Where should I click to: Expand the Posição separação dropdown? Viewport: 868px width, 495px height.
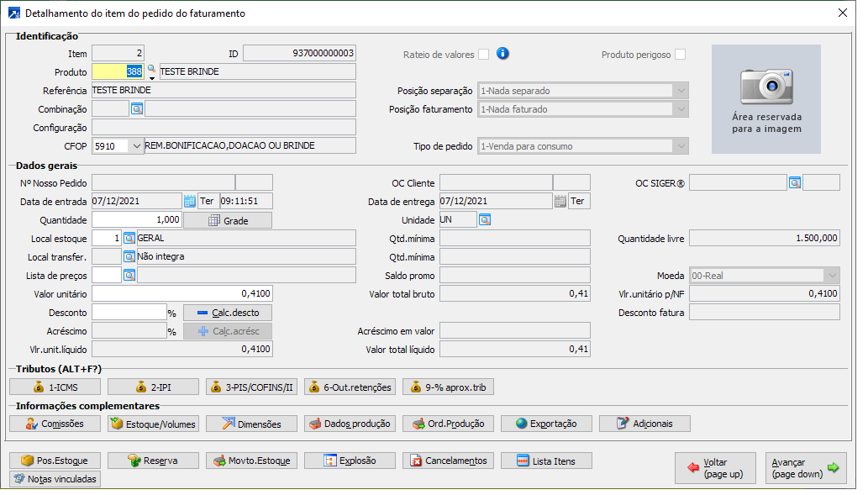tap(679, 91)
